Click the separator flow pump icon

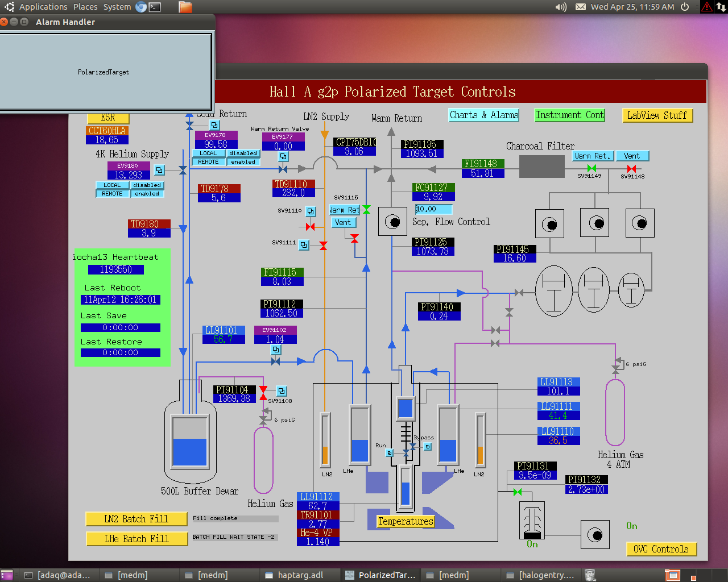pos(392,222)
